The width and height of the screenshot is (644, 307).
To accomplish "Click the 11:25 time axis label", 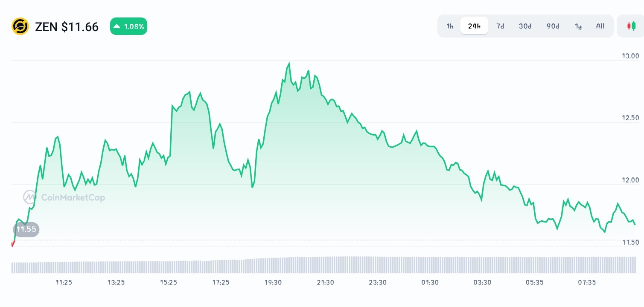I will pos(64,282).
